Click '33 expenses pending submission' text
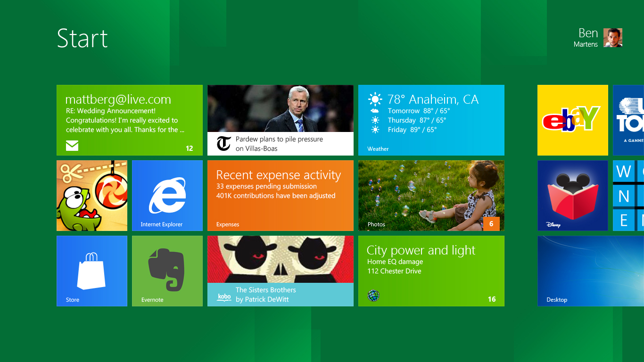This screenshot has height=362, width=644. (266, 186)
